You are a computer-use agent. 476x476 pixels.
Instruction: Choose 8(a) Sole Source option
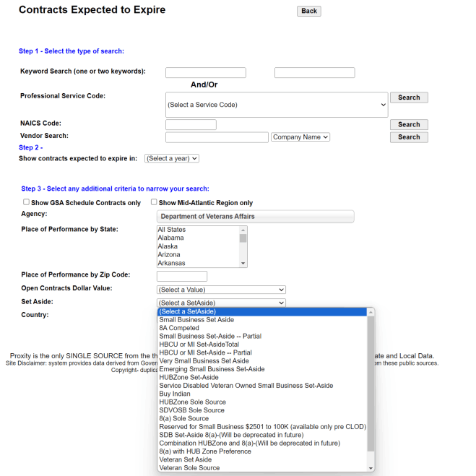(x=262, y=418)
